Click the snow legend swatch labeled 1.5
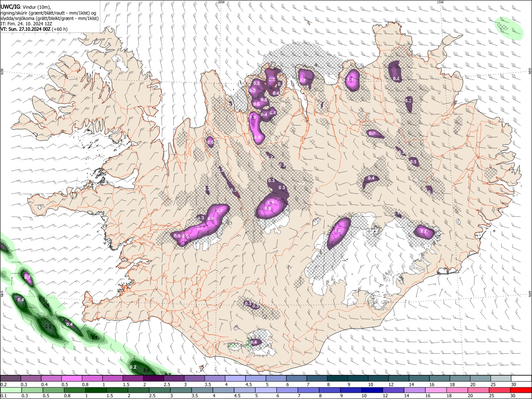Screen dimensions: 532x399 point(133,379)
